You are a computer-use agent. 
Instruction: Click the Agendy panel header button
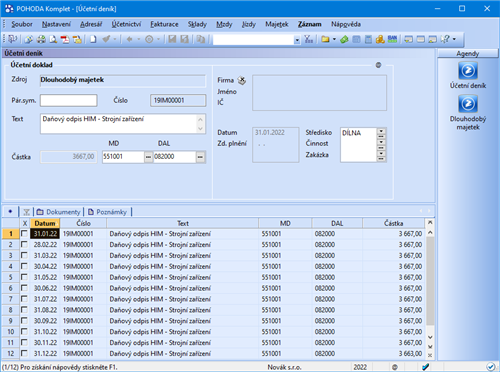468,54
